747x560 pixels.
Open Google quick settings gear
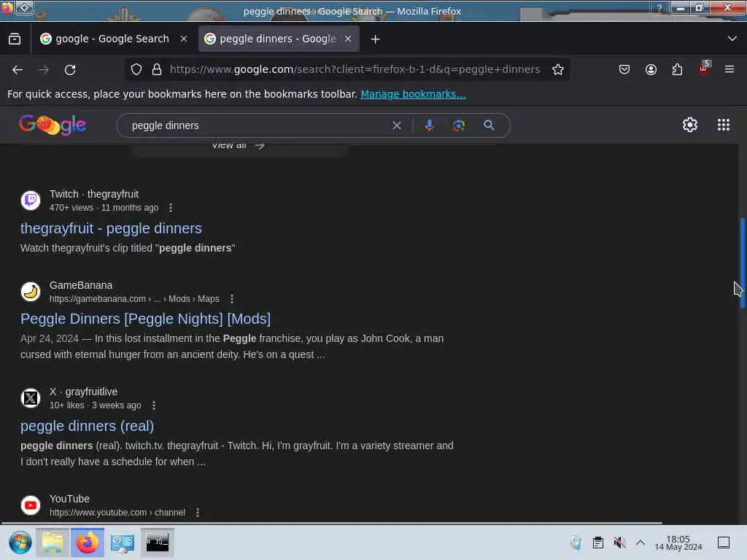click(x=690, y=125)
